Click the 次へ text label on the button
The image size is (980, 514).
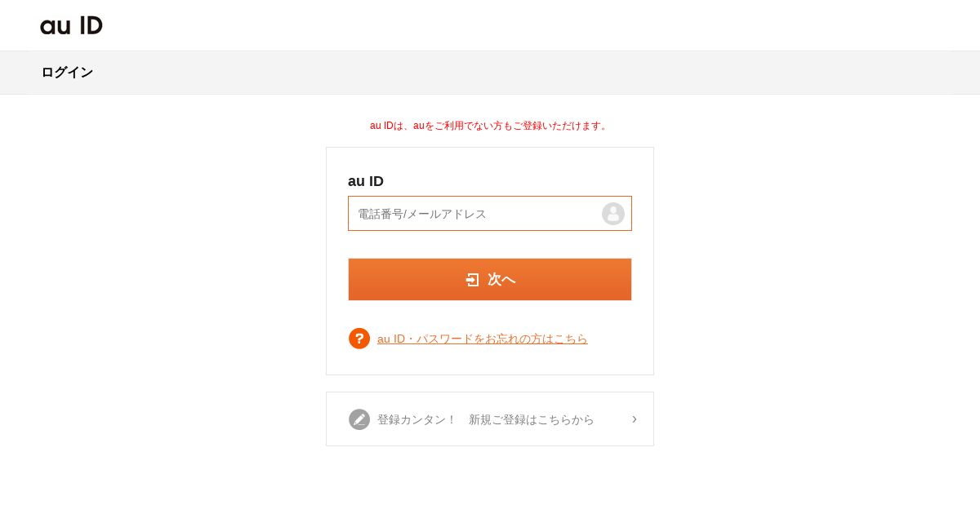pyautogui.click(x=501, y=280)
